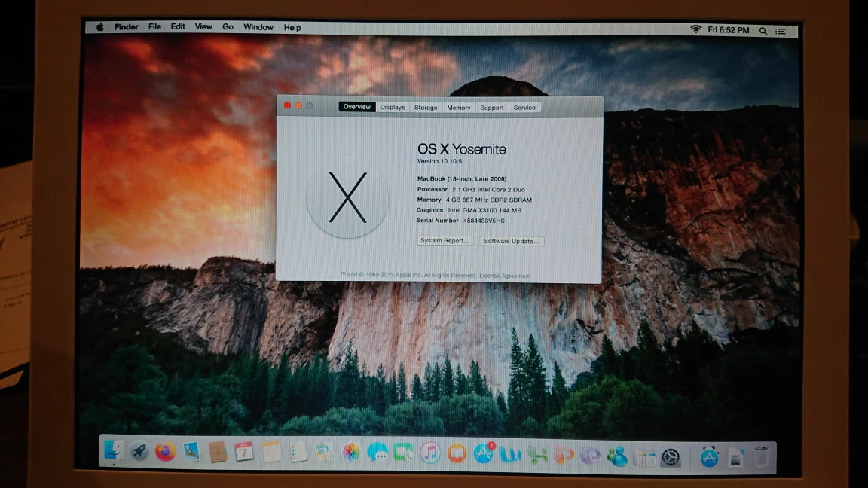
Task: Open Reminders app in dock
Action: click(x=298, y=453)
